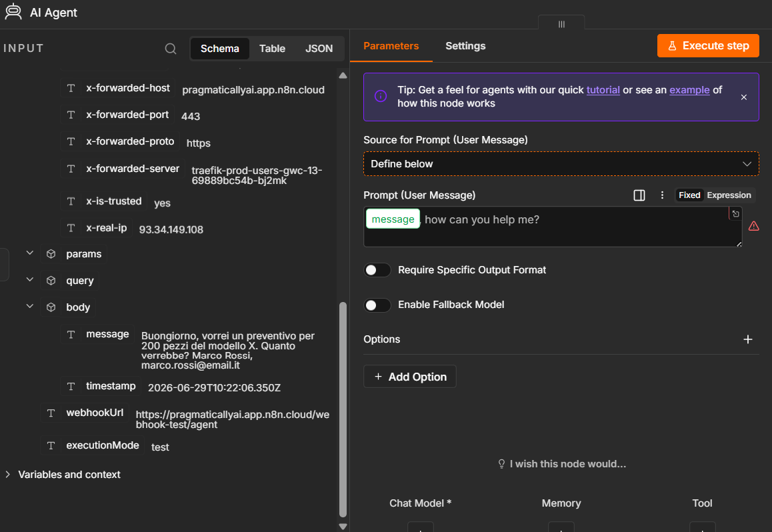Click the type icon of timestamp field
Screen dimensions: 772x532
[71, 386]
